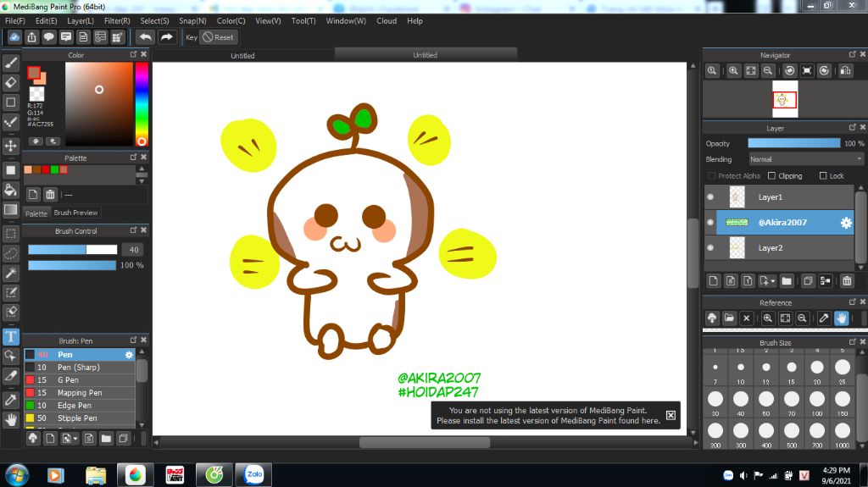Open reference image folder icon

(729, 318)
